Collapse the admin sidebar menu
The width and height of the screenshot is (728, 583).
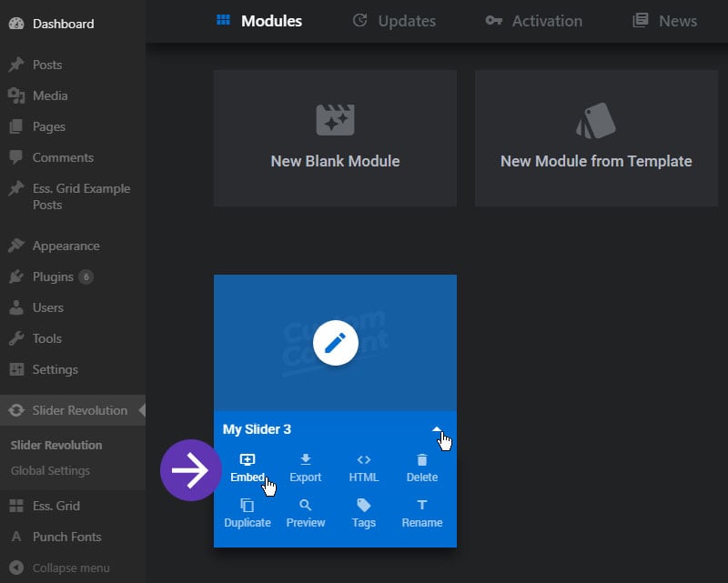point(71,568)
